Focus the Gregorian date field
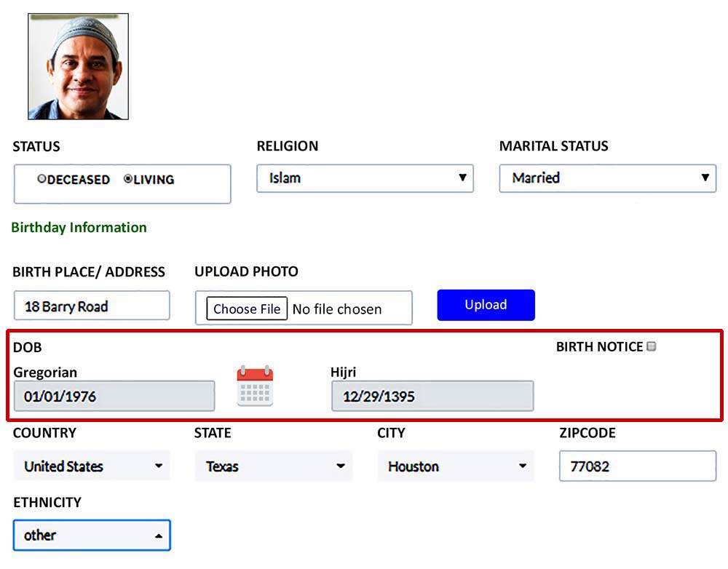 click(x=114, y=397)
